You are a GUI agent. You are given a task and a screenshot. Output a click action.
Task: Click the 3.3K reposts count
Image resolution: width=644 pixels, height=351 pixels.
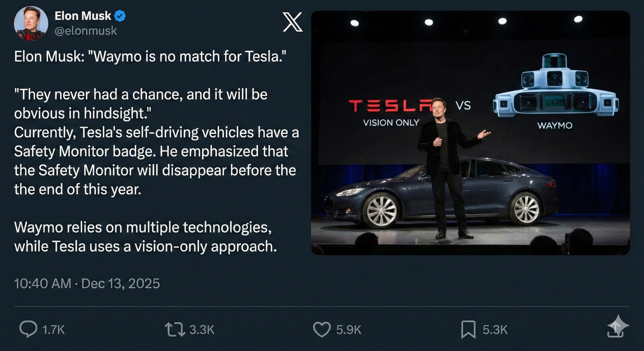pos(202,330)
